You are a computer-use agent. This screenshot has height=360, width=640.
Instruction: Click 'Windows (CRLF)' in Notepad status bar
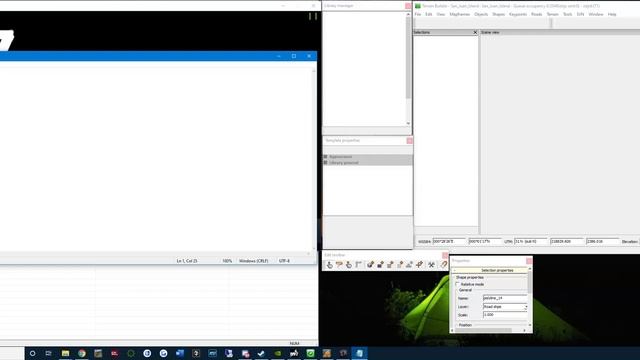[253, 261]
